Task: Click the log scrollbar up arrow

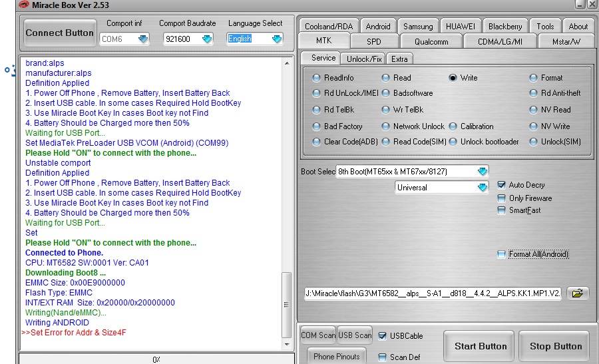Action: 286,63
